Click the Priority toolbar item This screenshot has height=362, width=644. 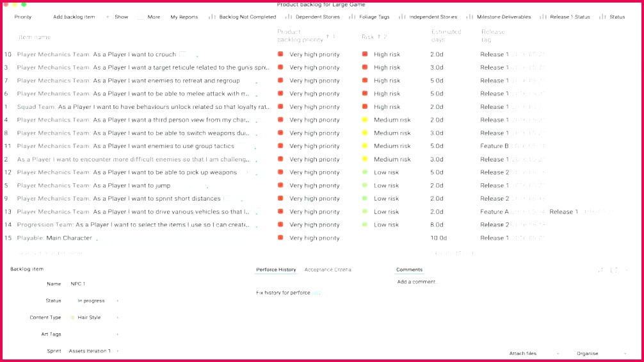tap(23, 17)
